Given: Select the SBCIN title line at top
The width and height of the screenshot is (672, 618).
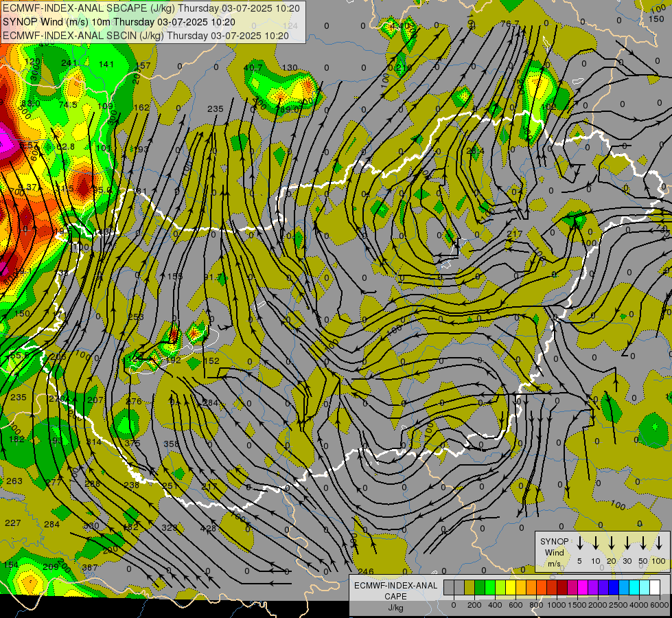Looking at the screenshot, I should pos(146,36).
